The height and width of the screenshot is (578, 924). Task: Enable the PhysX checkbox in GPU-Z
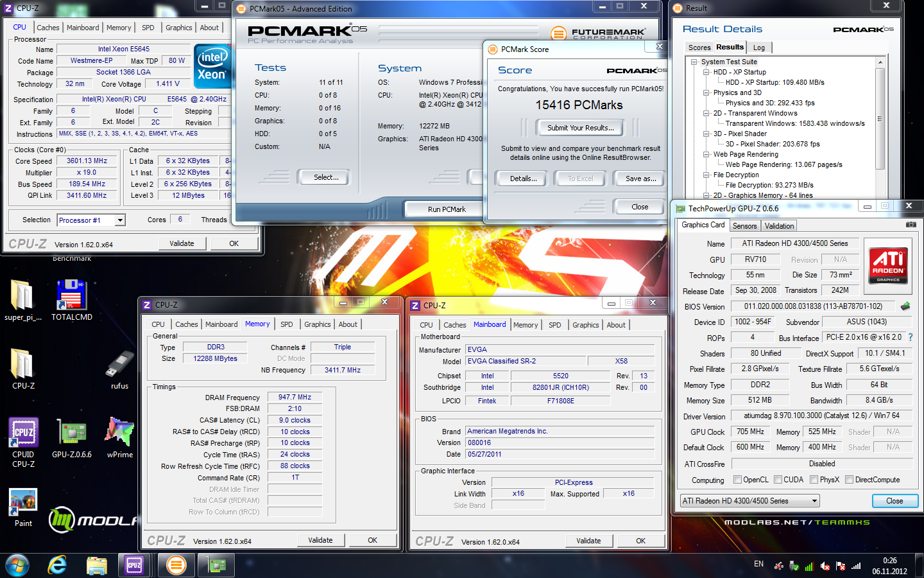coord(814,480)
